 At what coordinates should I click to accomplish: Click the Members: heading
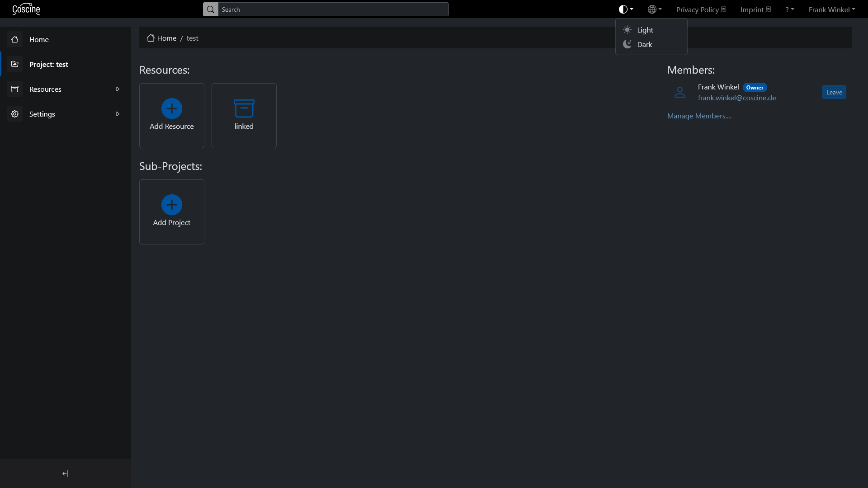click(691, 70)
